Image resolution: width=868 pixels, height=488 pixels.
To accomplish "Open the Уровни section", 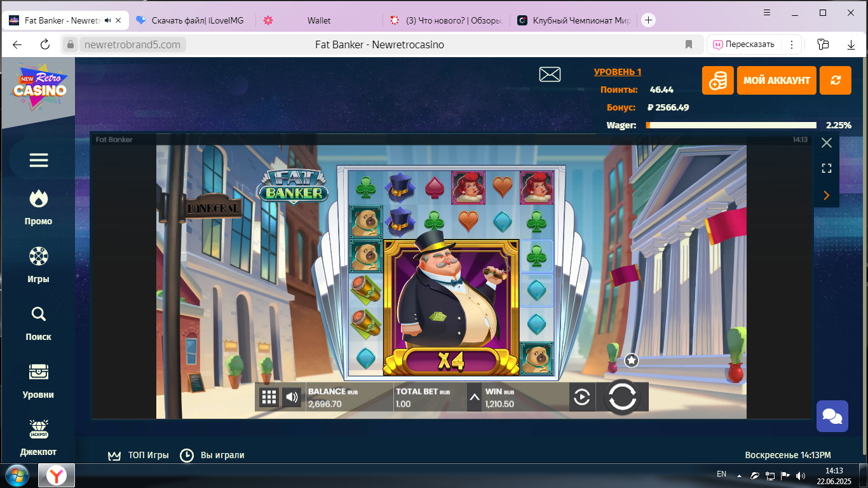I will point(39,381).
